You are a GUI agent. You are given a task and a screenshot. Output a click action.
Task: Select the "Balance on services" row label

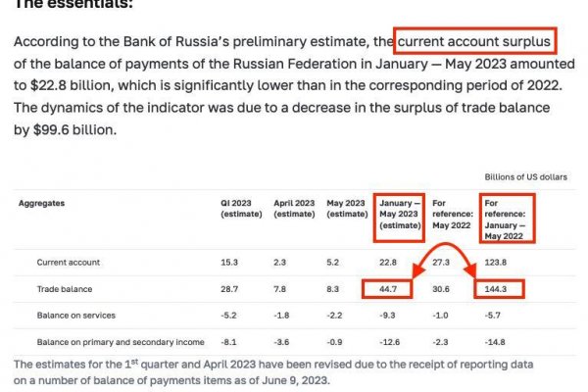tap(76, 315)
